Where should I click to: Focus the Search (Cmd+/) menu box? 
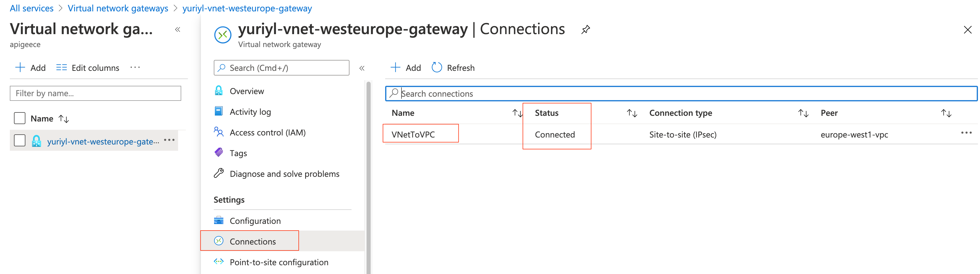(x=282, y=68)
